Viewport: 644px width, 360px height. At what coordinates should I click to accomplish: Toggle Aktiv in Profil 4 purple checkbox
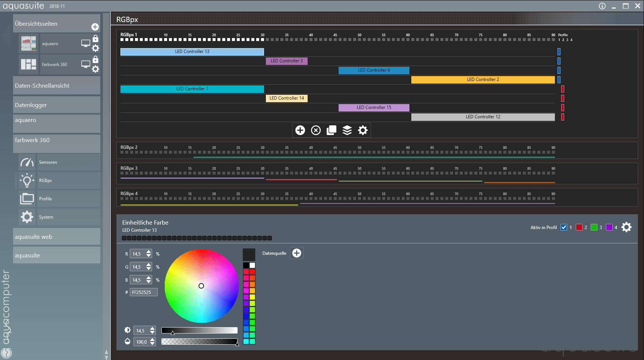[x=609, y=227]
